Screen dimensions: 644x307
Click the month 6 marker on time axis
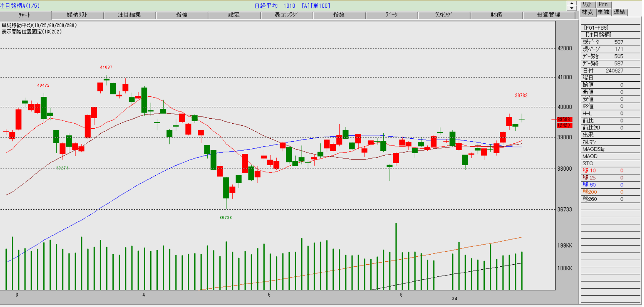[401, 295]
